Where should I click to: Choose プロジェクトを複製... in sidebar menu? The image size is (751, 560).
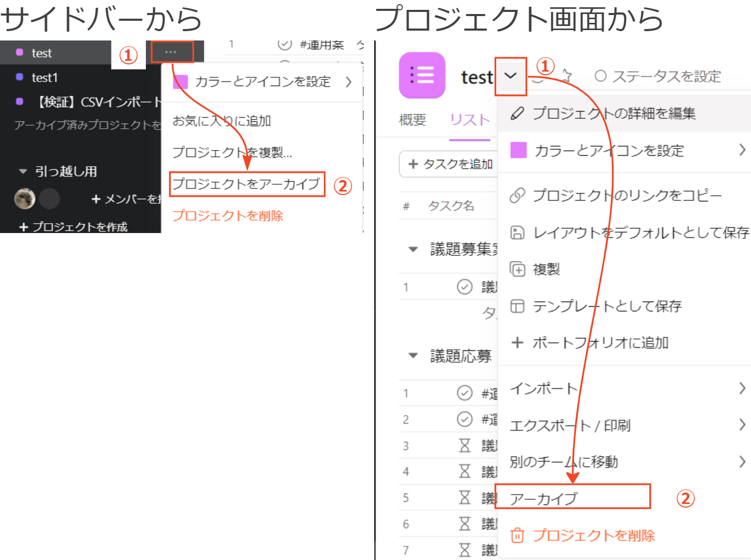pyautogui.click(x=233, y=153)
